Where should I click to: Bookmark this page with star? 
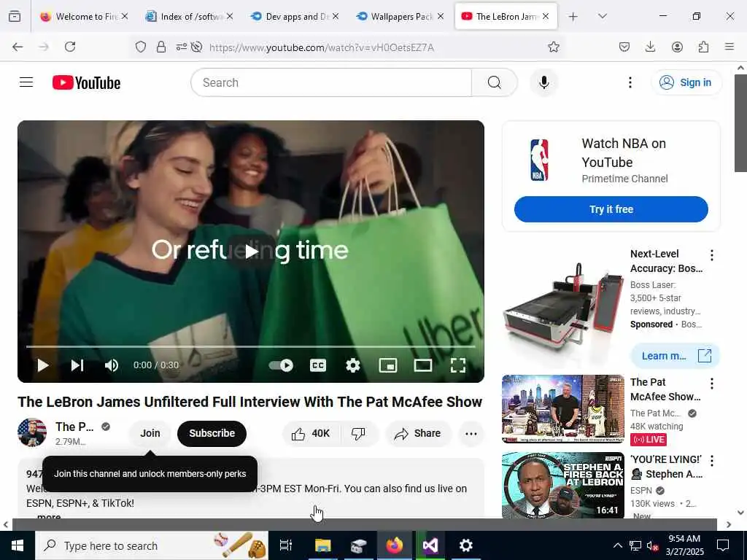tap(553, 47)
